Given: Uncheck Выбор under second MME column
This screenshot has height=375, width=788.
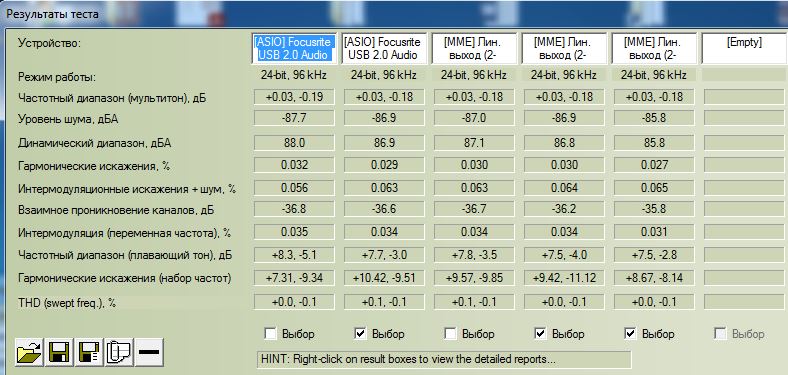Looking at the screenshot, I should point(540,333).
